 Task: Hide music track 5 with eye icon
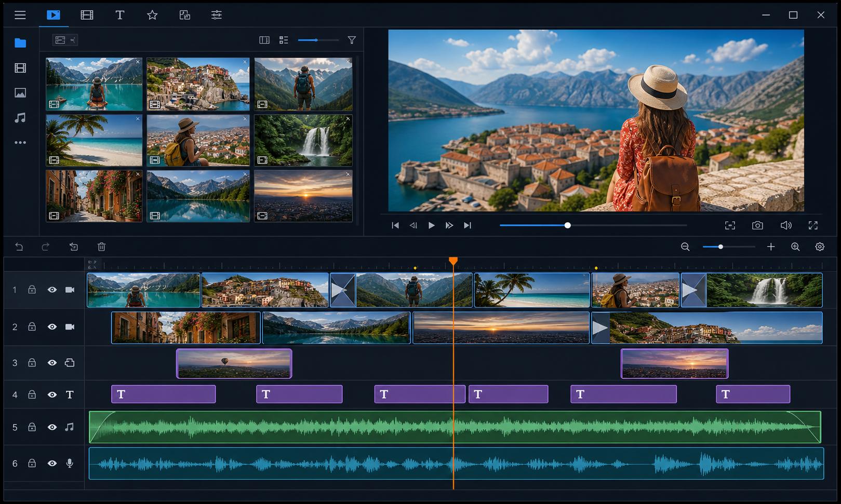tap(52, 427)
